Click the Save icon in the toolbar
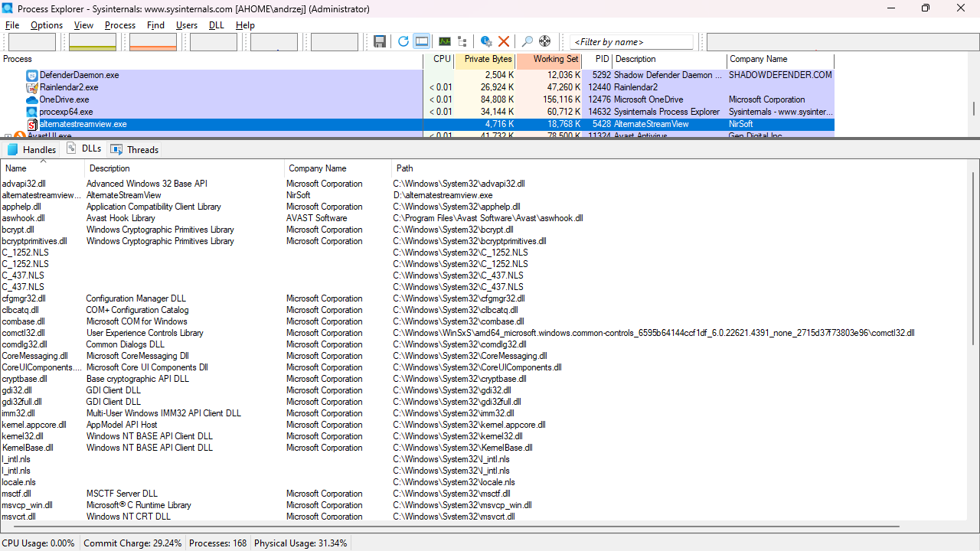This screenshot has width=980, height=551. [x=380, y=41]
